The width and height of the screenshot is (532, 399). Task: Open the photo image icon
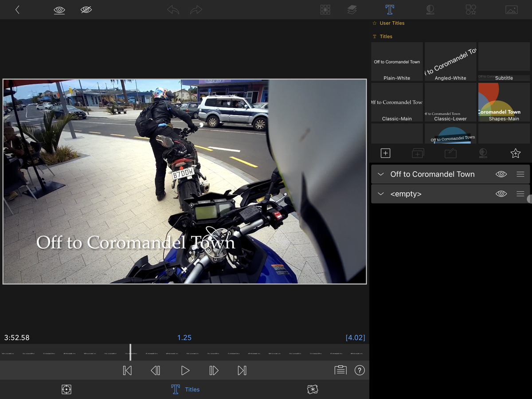click(x=512, y=10)
